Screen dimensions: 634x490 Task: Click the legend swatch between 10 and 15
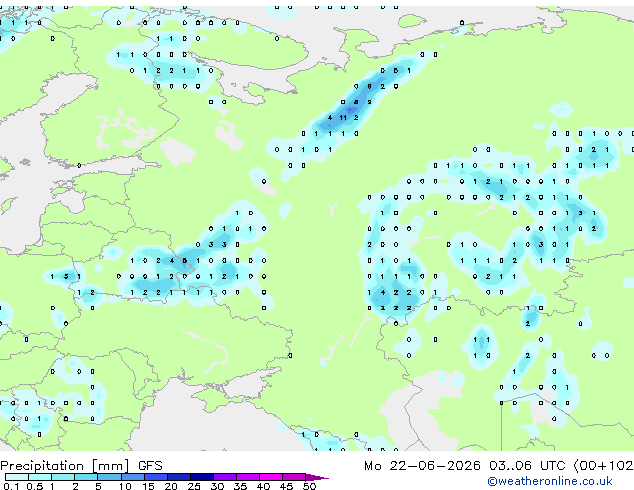pyautogui.click(x=132, y=477)
